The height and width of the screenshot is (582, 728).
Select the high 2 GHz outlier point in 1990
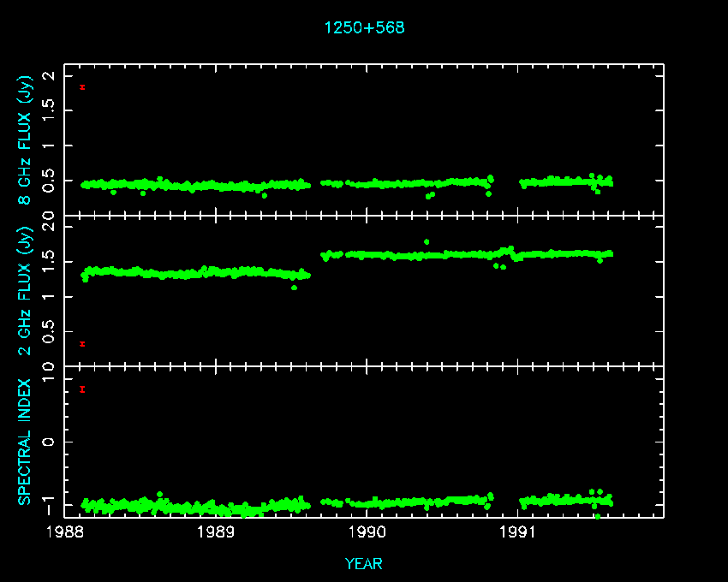click(x=427, y=241)
